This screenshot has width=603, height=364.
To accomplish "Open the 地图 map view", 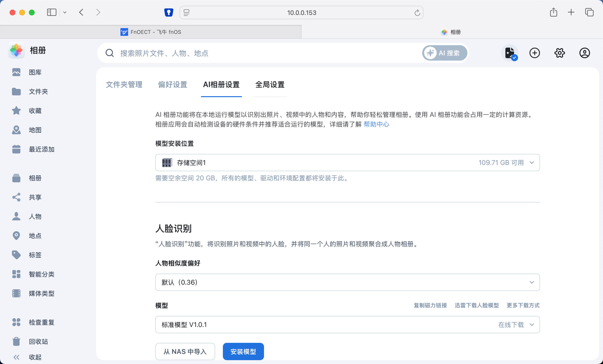I will coord(35,130).
